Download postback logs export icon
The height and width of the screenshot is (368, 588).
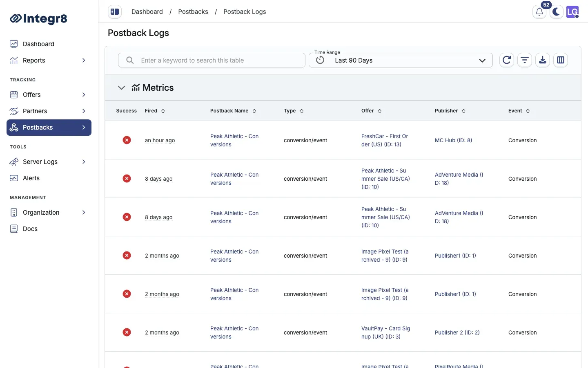543,60
